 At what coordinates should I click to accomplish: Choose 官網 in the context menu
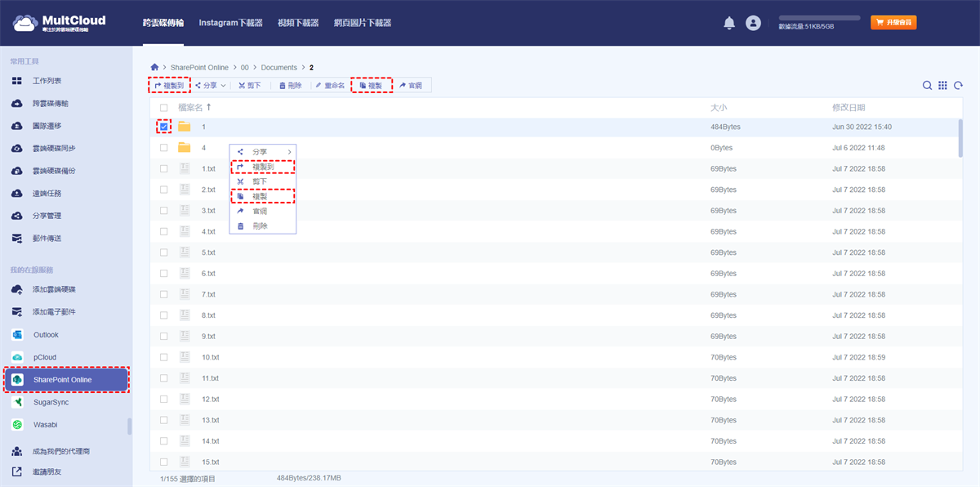tap(263, 211)
